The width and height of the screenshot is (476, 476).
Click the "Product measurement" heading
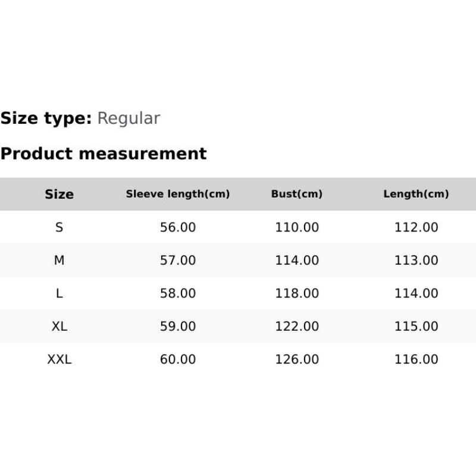pos(104,154)
